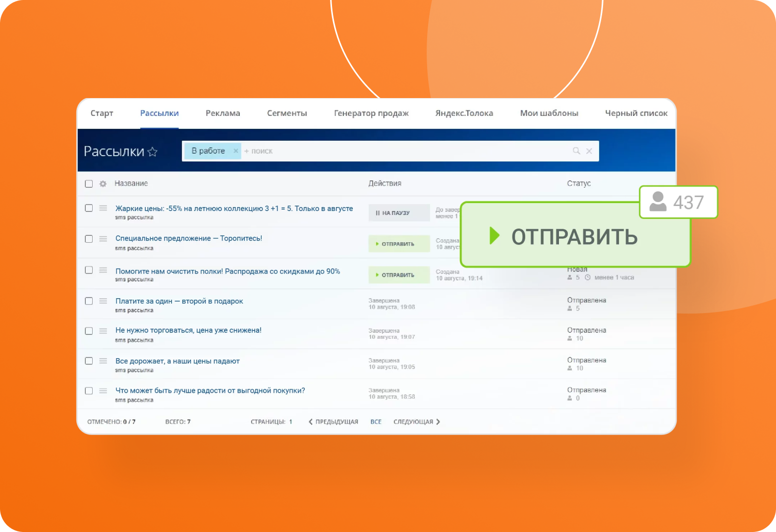Check the 'Жаркие цены' row checkbox

89,208
